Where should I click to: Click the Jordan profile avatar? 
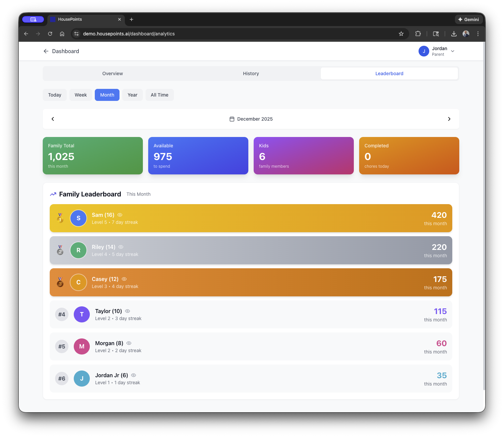[x=424, y=51]
